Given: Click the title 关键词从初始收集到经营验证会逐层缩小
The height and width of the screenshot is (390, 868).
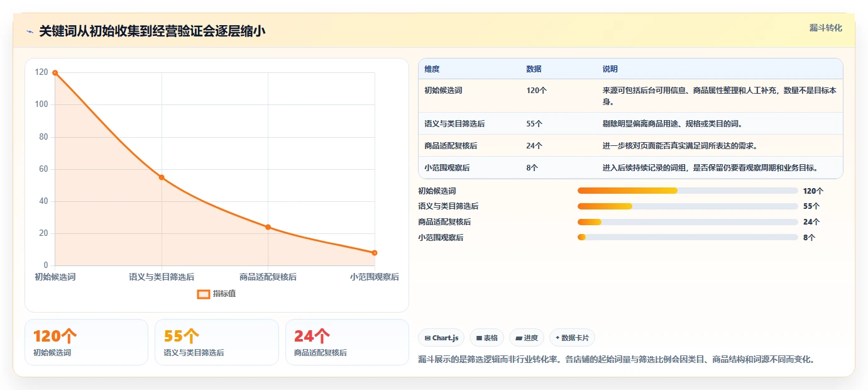Looking at the screenshot, I should coord(152,31).
